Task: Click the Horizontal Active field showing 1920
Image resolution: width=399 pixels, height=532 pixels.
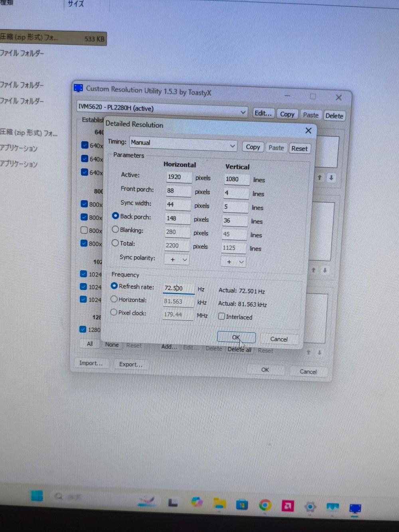Action: coord(179,177)
